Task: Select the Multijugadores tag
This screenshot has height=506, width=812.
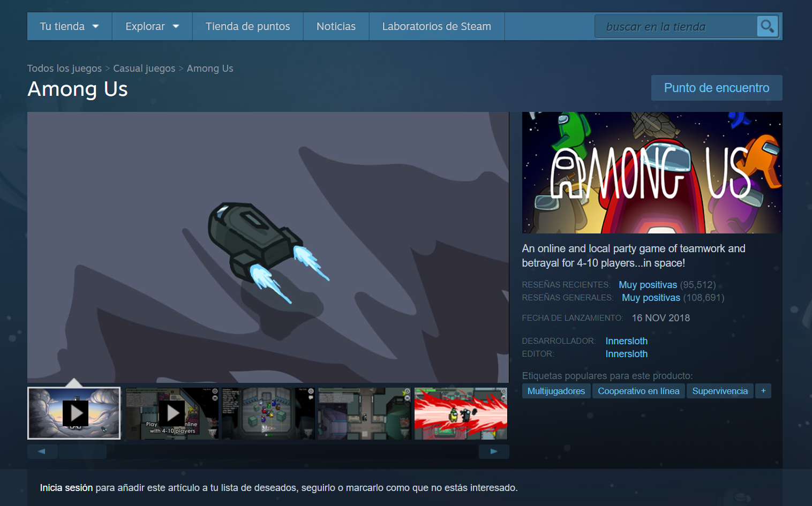Action: coord(556,391)
